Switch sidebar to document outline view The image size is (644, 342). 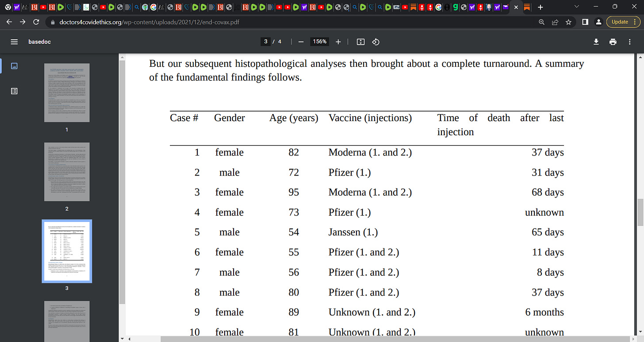tap(14, 91)
